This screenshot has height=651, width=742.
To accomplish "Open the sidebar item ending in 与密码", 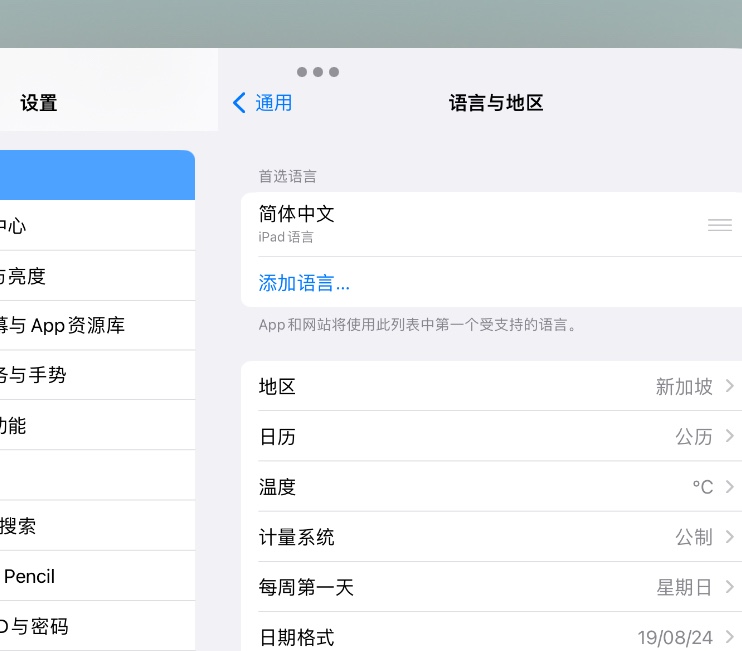I will [95, 627].
